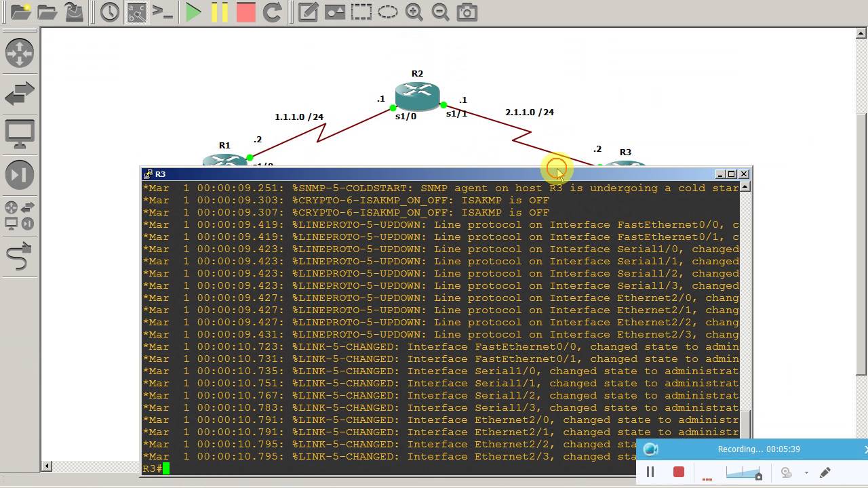The image size is (868, 488).
Task: Click the R3# prompt cursor in the console
Action: pyautogui.click(x=166, y=468)
